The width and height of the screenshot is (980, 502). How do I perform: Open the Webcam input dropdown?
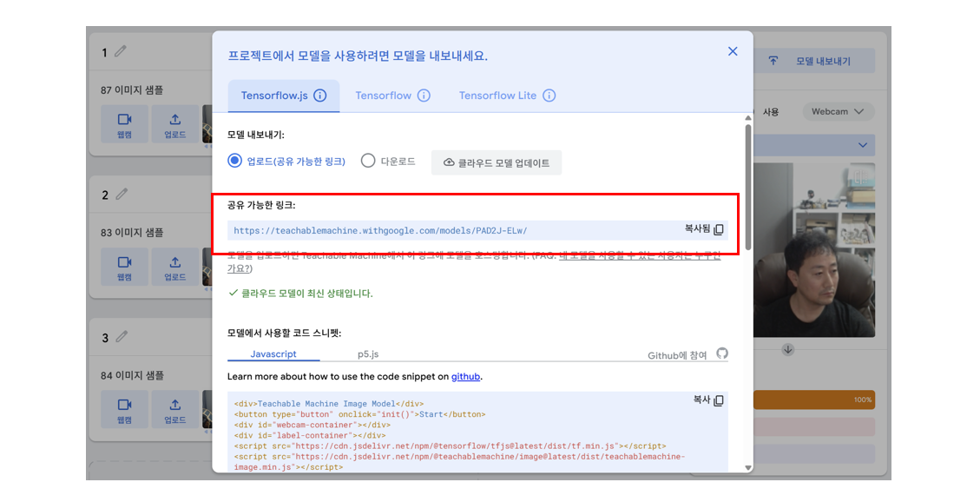838,112
